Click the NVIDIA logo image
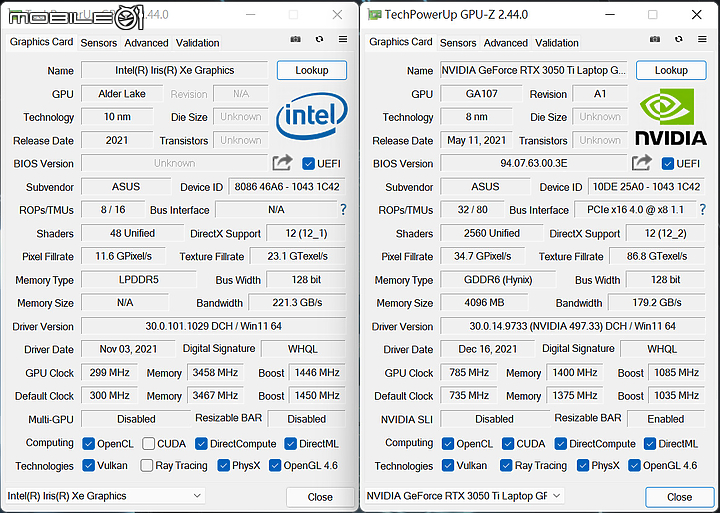 (671, 117)
